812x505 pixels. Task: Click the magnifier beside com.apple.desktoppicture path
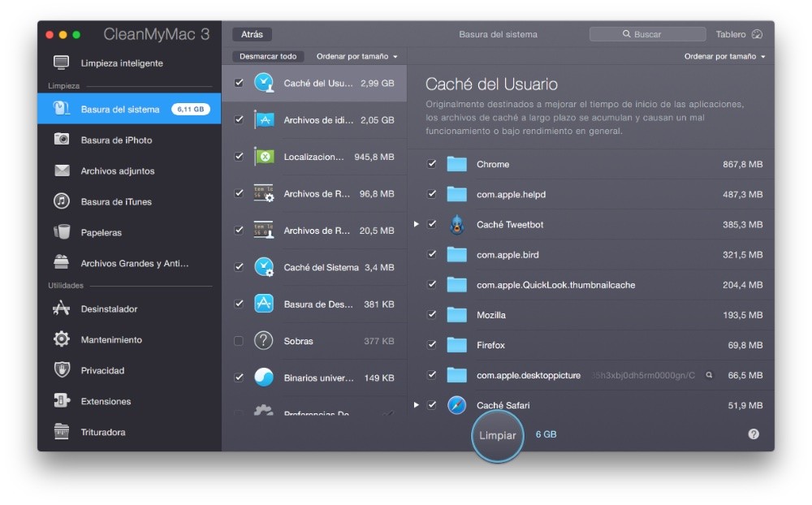click(x=709, y=375)
